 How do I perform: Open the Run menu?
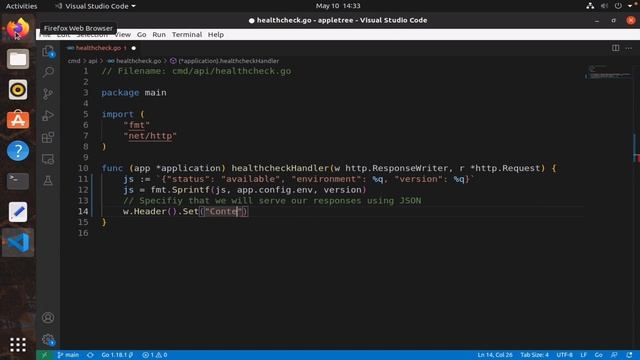pyautogui.click(x=159, y=35)
